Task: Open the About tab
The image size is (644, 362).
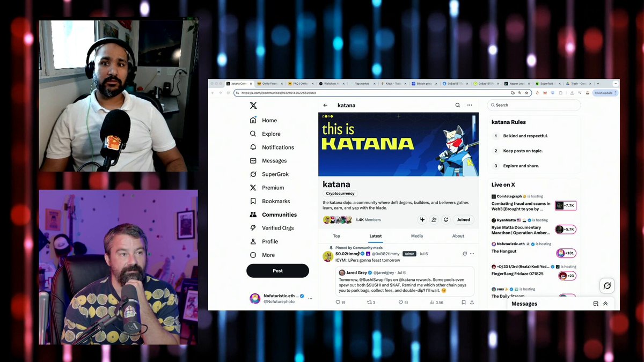Action: pyautogui.click(x=458, y=236)
